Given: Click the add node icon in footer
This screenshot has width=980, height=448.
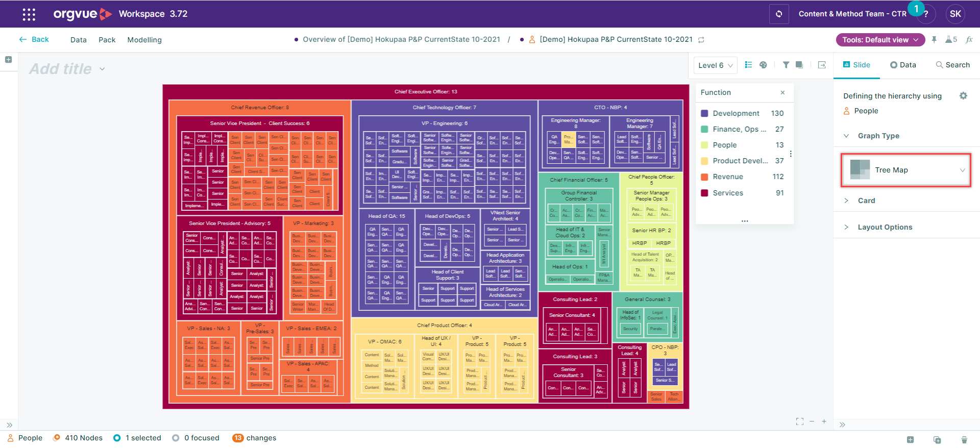Looking at the screenshot, I should pyautogui.click(x=910, y=439).
